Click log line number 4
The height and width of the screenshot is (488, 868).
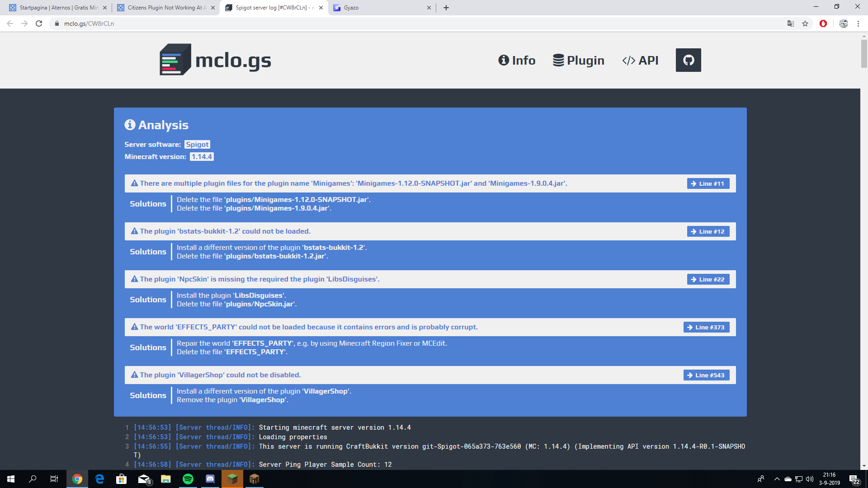point(127,465)
